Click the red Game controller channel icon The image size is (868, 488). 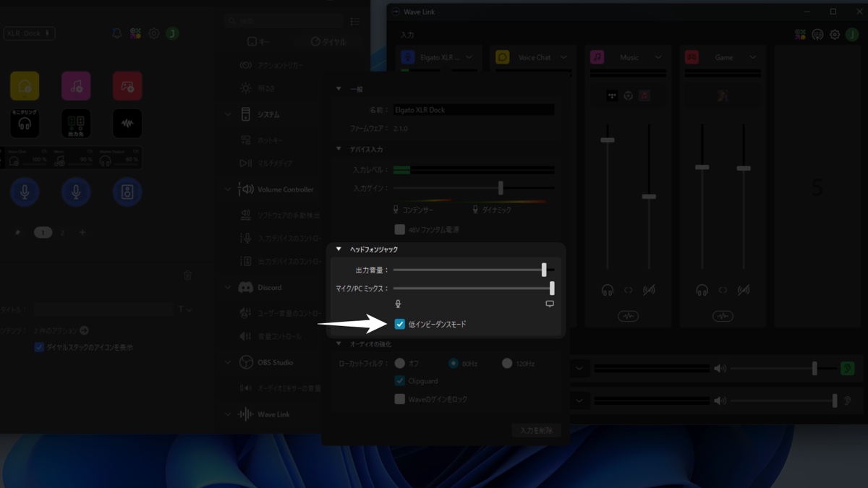click(x=692, y=57)
